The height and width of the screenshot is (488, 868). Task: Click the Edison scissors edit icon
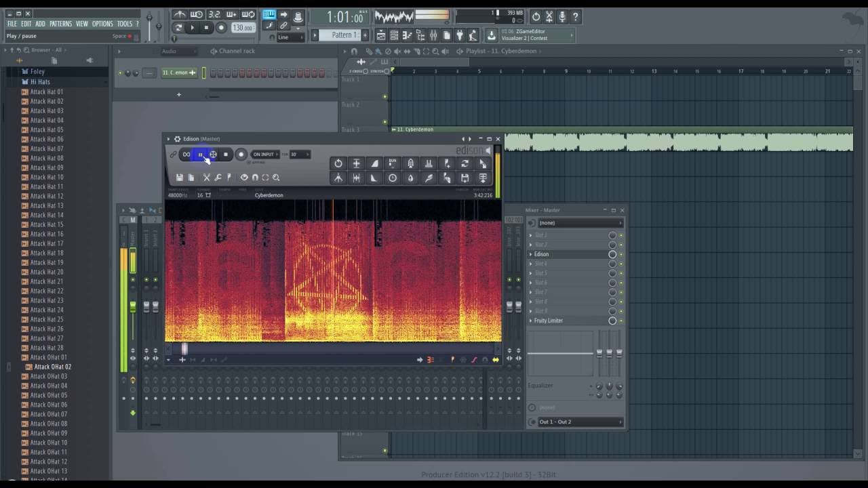[207, 178]
